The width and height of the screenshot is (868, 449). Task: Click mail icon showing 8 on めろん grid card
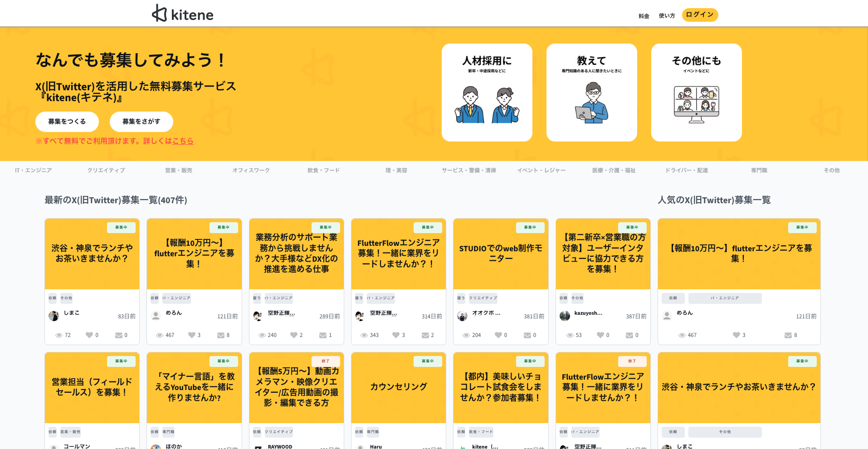(x=221, y=335)
